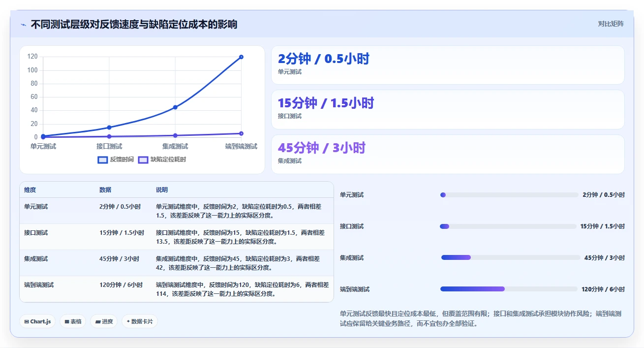Open the 2分钟 / 0.5小时 data card
Screen dimensions: 644x348
tap(448, 65)
